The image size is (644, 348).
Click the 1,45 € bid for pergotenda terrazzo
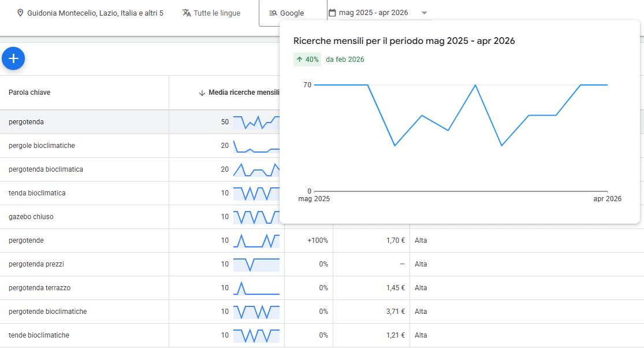point(395,288)
